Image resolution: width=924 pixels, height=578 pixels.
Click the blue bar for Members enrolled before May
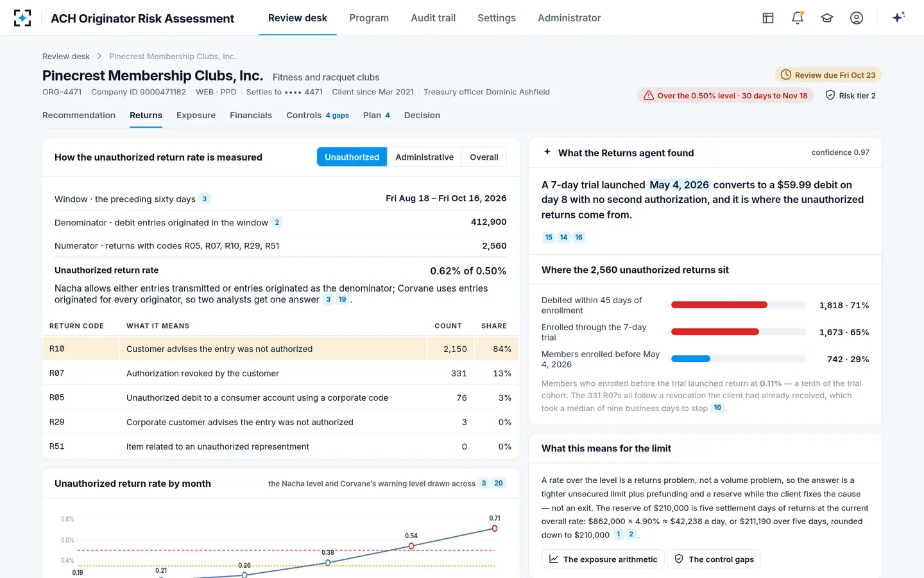pyautogui.click(x=690, y=359)
